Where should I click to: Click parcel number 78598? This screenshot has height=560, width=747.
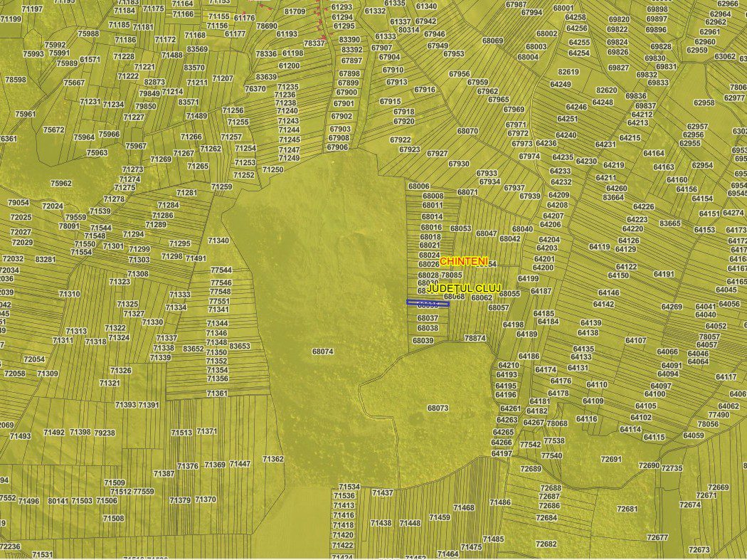point(16,80)
